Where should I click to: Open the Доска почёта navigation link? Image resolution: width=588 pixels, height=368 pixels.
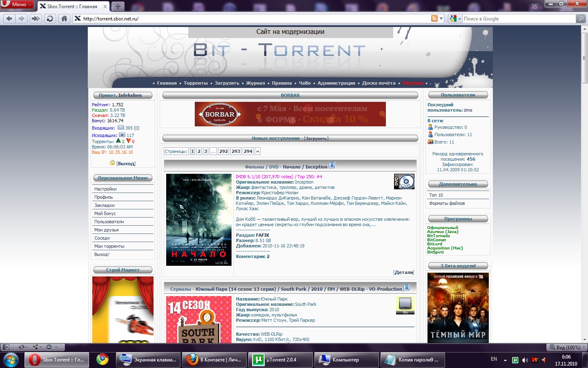(379, 83)
